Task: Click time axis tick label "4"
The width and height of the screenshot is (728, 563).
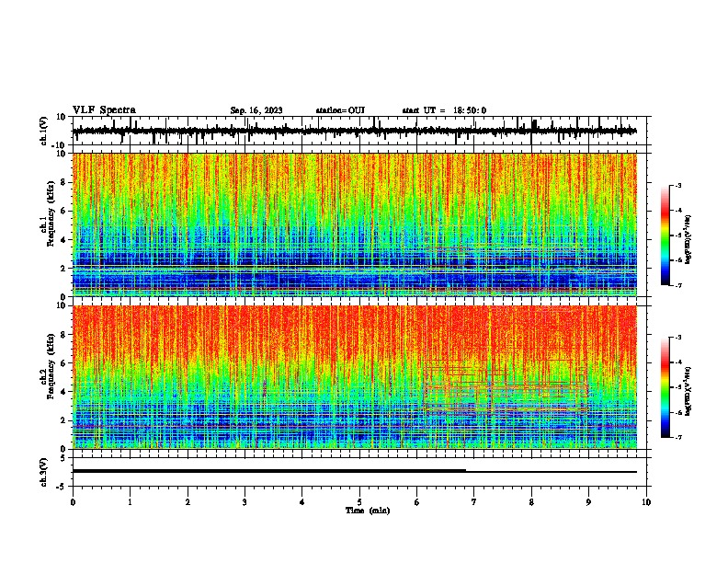Action: click(302, 502)
